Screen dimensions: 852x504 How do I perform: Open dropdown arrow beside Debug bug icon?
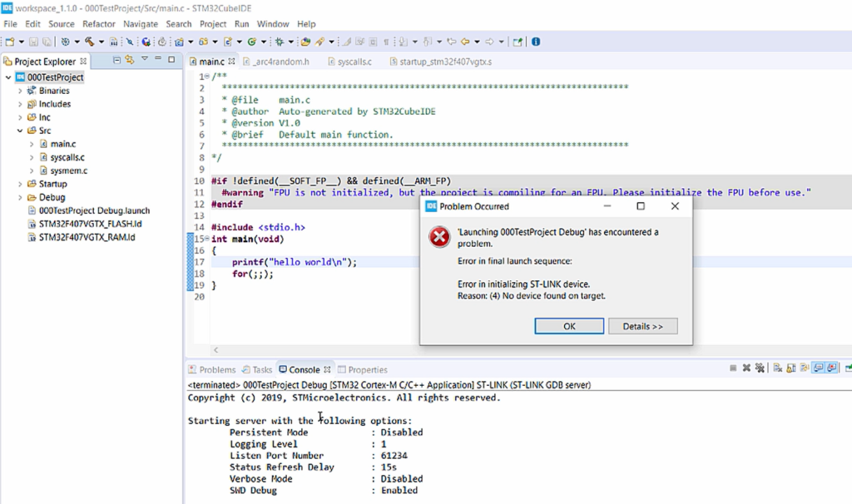click(x=290, y=42)
